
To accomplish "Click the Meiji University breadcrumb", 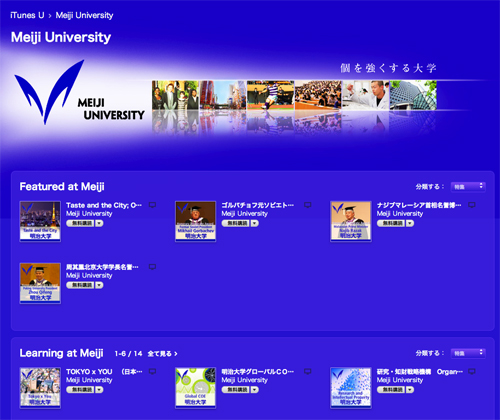I will tap(84, 15).
